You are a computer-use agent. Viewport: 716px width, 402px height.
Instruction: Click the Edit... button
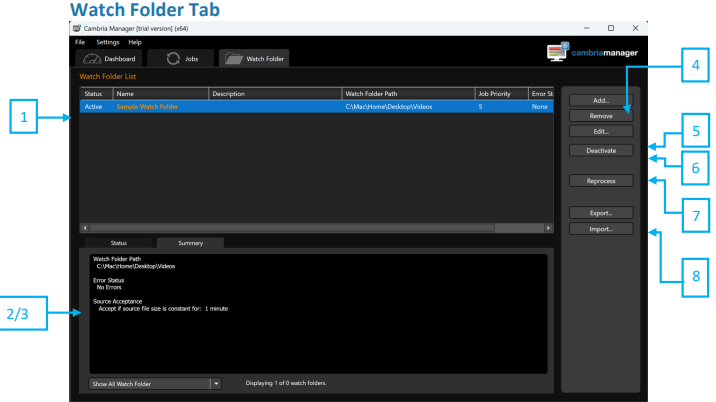601,132
